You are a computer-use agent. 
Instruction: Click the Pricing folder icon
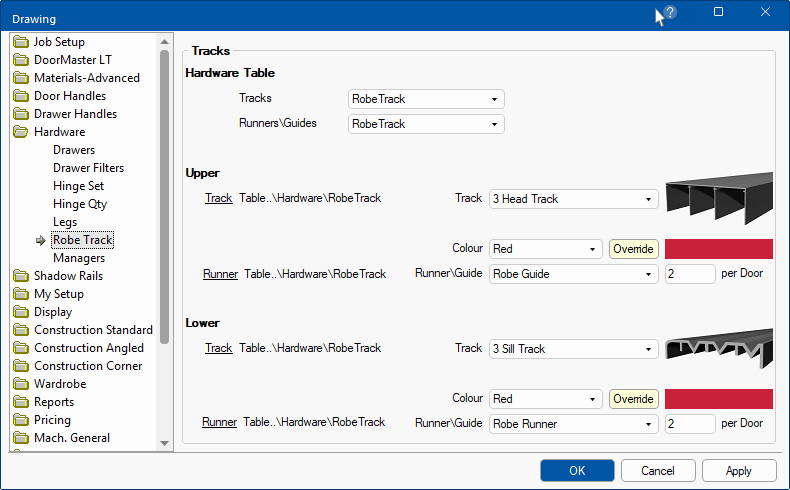[21, 420]
